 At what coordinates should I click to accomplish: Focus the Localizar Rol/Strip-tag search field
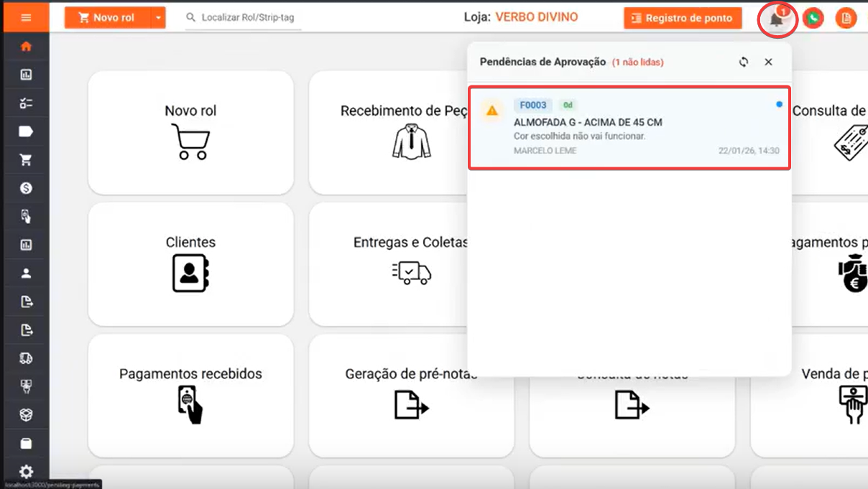[248, 18]
